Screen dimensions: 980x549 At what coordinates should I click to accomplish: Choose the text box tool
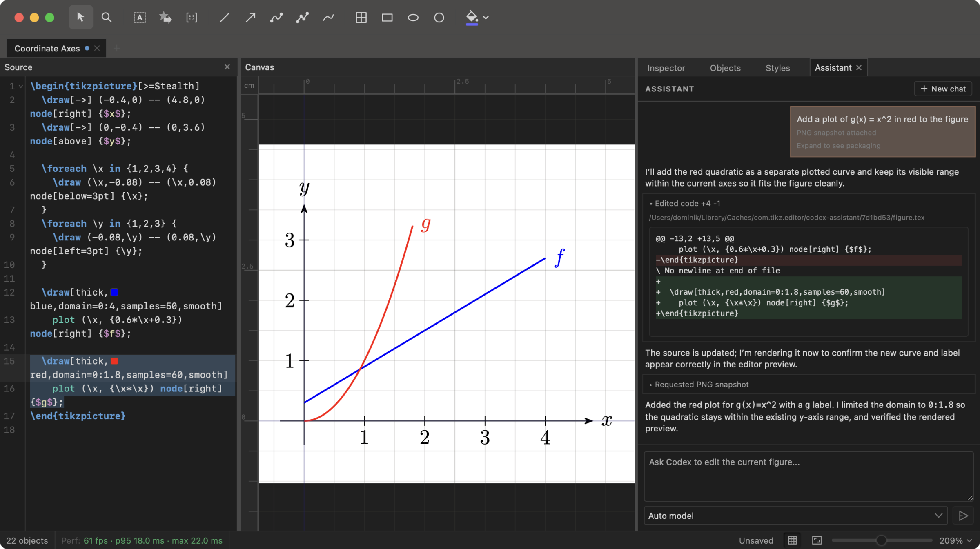tap(140, 17)
